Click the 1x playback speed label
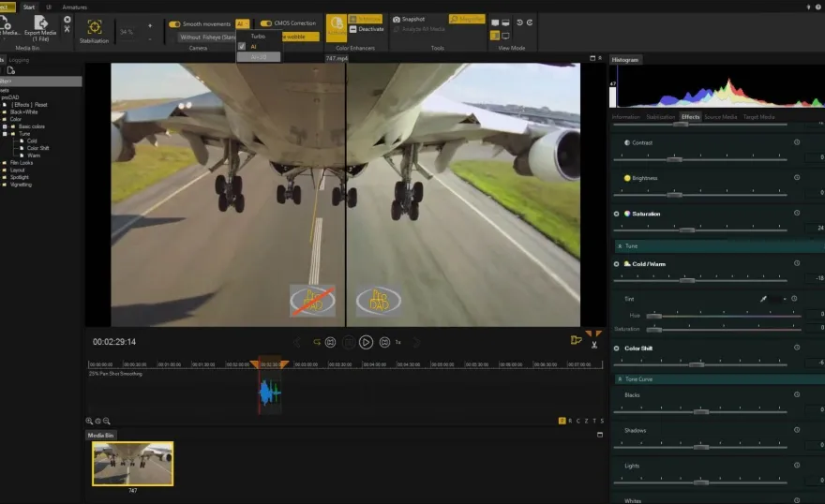 click(398, 342)
